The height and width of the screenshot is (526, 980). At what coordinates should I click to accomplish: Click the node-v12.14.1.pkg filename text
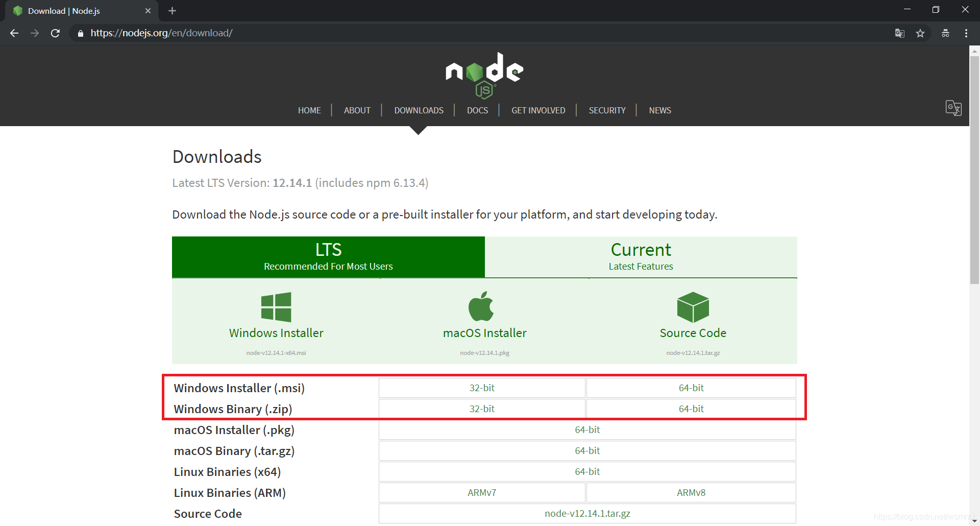485,353
